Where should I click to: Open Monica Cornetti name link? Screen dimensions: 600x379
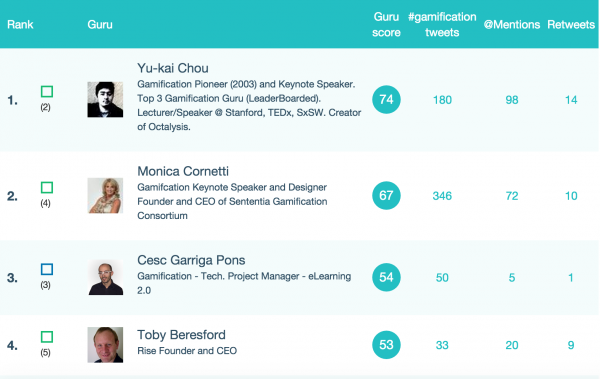[x=183, y=171]
